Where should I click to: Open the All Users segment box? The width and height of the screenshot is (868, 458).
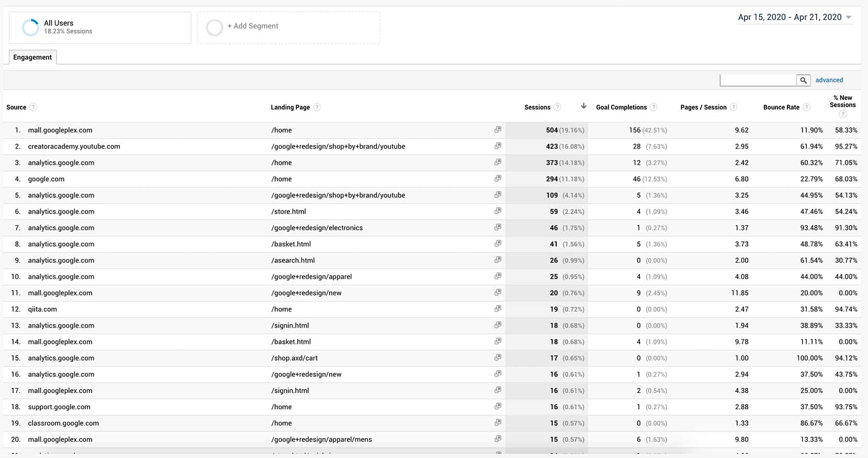pyautogui.click(x=100, y=28)
